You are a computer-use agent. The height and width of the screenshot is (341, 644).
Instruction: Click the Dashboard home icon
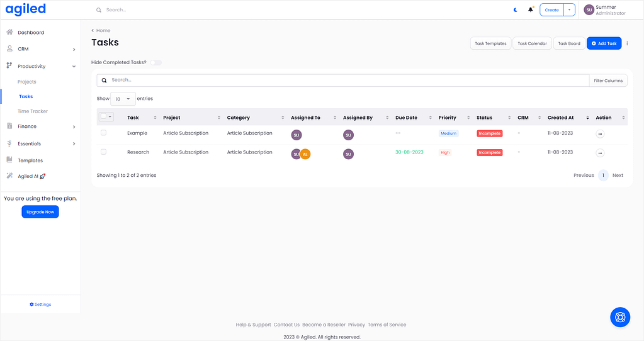tap(9, 32)
